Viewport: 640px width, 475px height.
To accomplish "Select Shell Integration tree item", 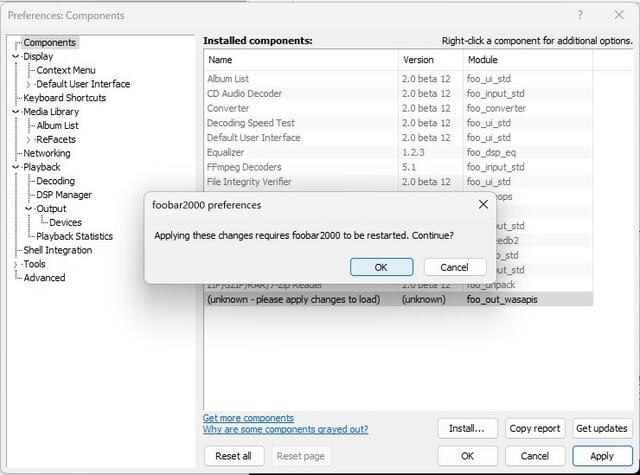I will pyautogui.click(x=58, y=250).
